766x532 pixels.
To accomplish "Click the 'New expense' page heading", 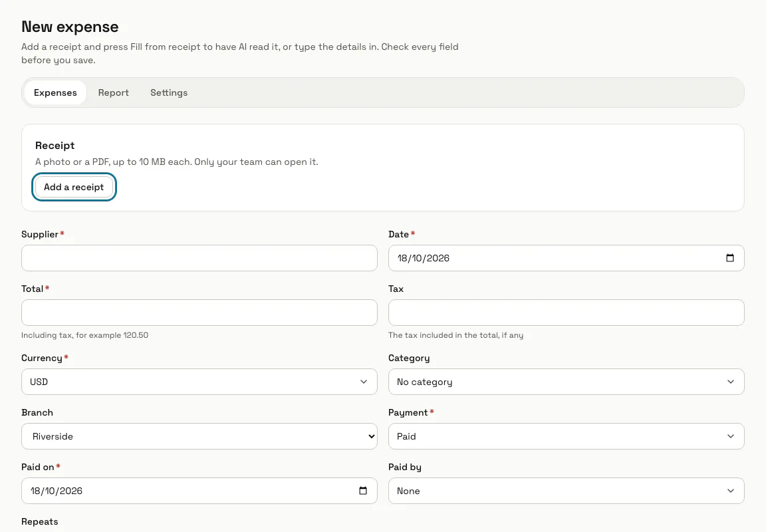I will pyautogui.click(x=70, y=27).
